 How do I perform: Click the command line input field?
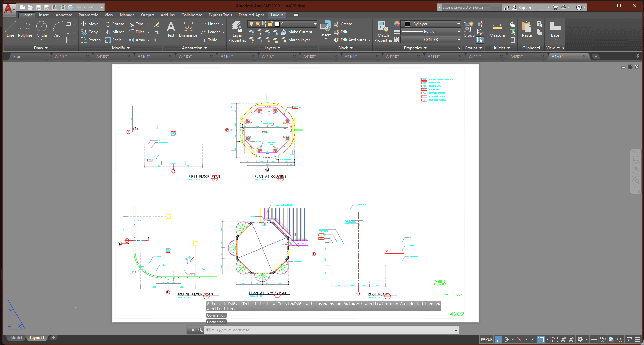tap(333, 330)
